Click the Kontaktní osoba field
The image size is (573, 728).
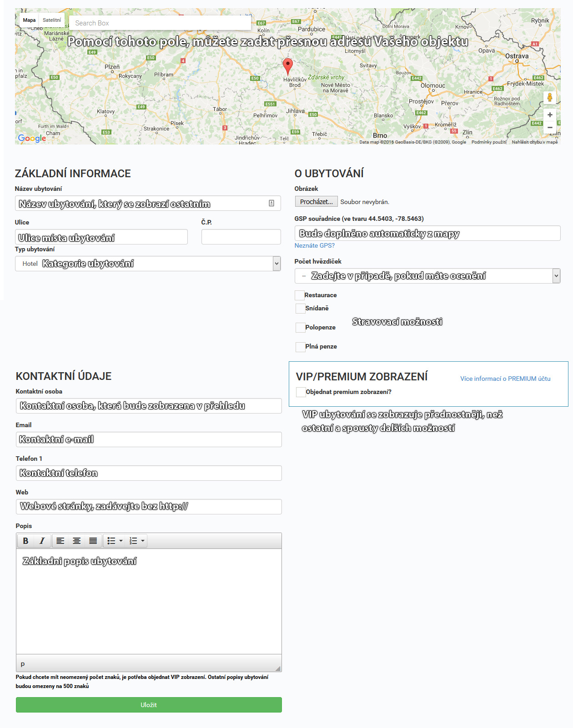click(149, 406)
